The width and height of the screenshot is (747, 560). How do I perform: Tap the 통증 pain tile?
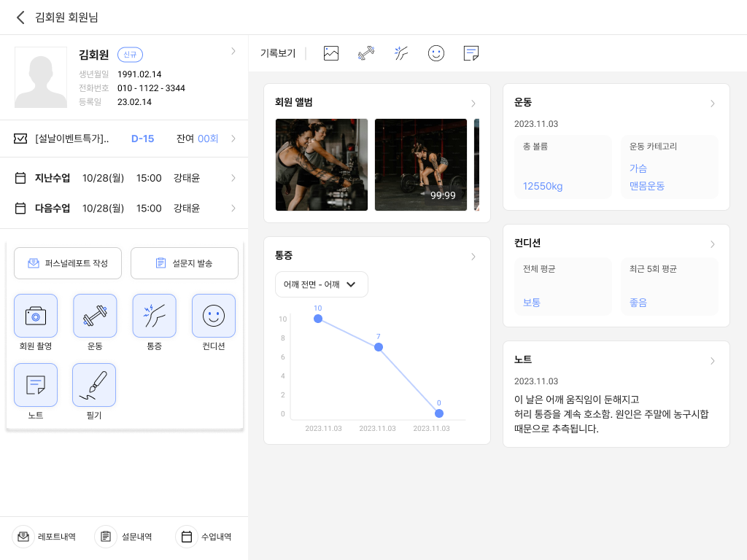point(155,316)
